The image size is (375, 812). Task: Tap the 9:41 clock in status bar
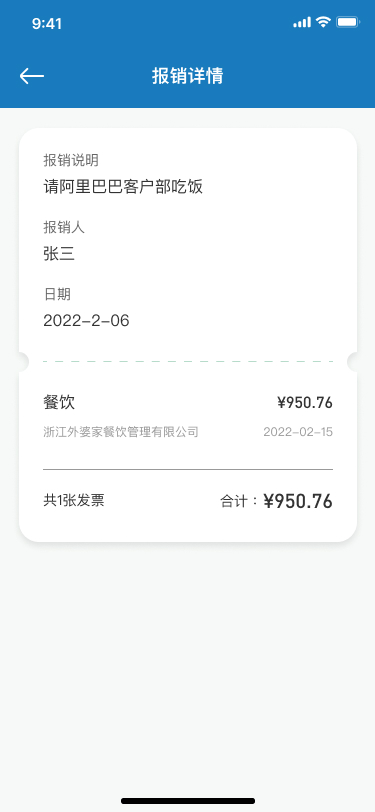47,23
